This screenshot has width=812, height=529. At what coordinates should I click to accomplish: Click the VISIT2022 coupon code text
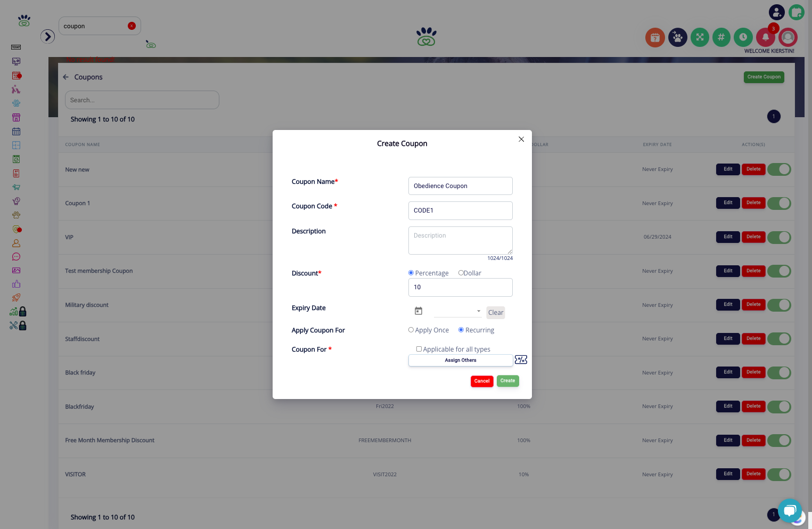click(x=385, y=475)
